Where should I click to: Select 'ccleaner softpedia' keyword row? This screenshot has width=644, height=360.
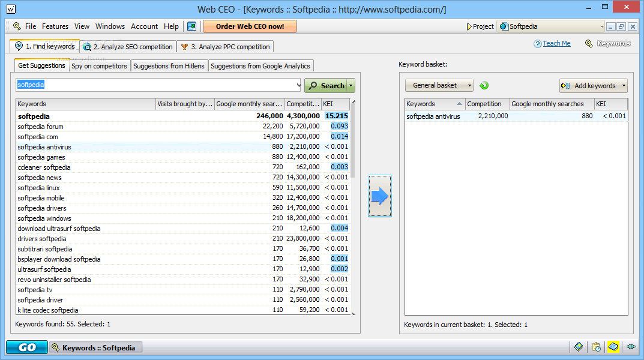tap(183, 167)
